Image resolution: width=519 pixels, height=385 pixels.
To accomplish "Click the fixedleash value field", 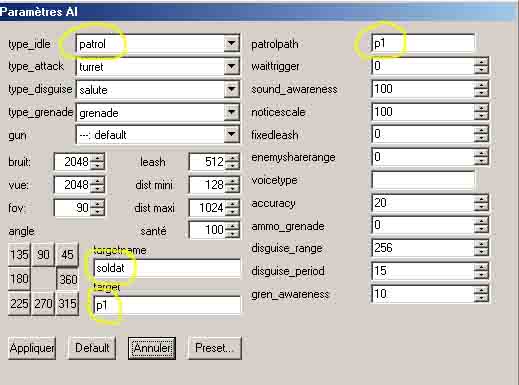I will (x=422, y=134).
